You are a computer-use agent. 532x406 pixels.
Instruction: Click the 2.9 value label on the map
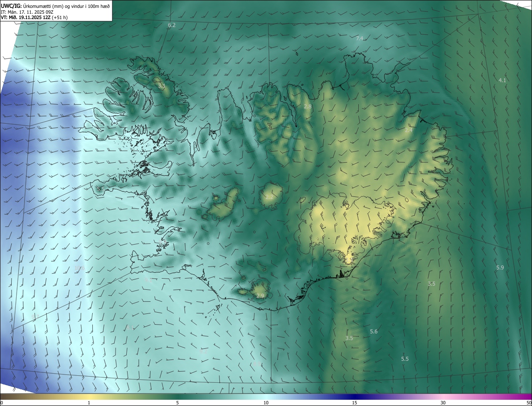coord(260,296)
